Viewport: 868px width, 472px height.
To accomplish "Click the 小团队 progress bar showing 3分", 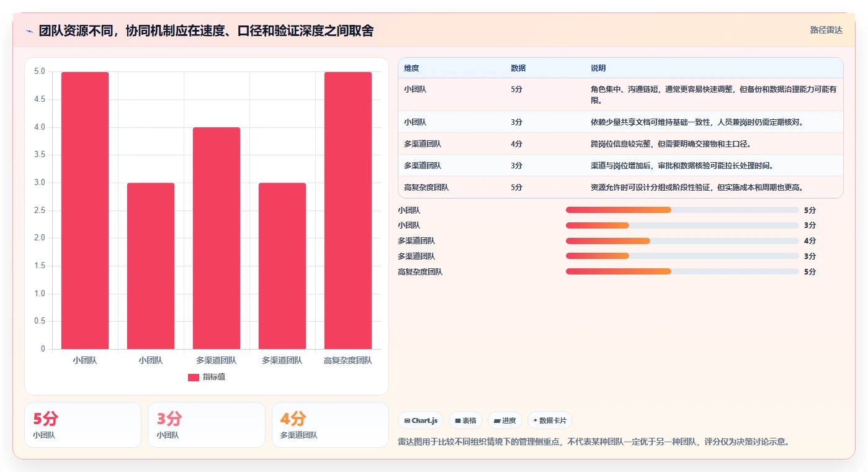I will 682,225.
